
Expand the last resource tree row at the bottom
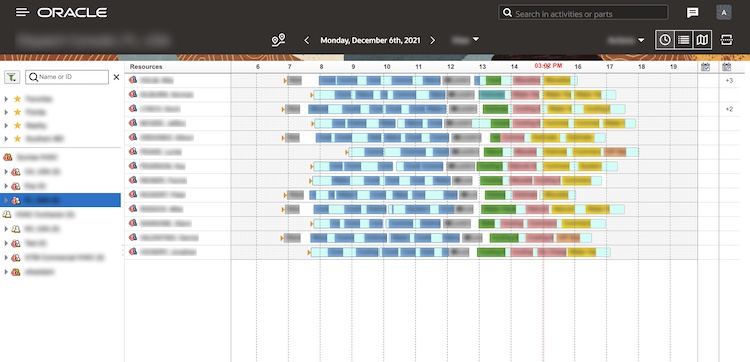point(6,272)
